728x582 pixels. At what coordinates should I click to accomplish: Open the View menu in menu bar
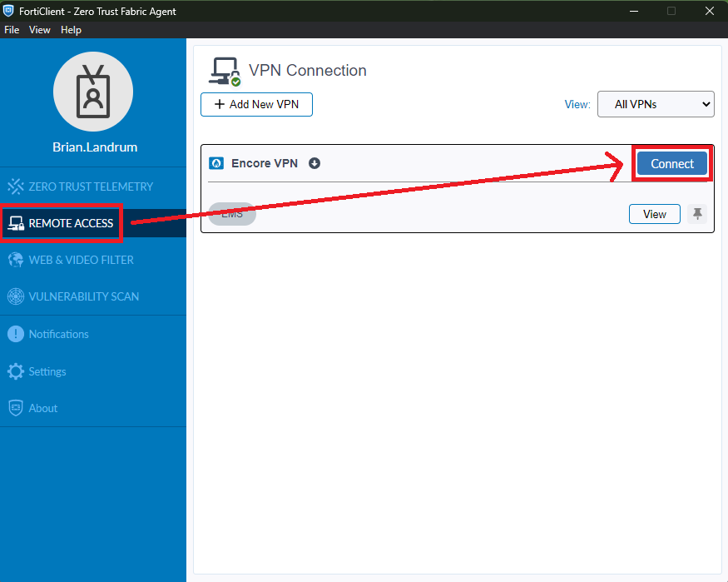pos(39,30)
